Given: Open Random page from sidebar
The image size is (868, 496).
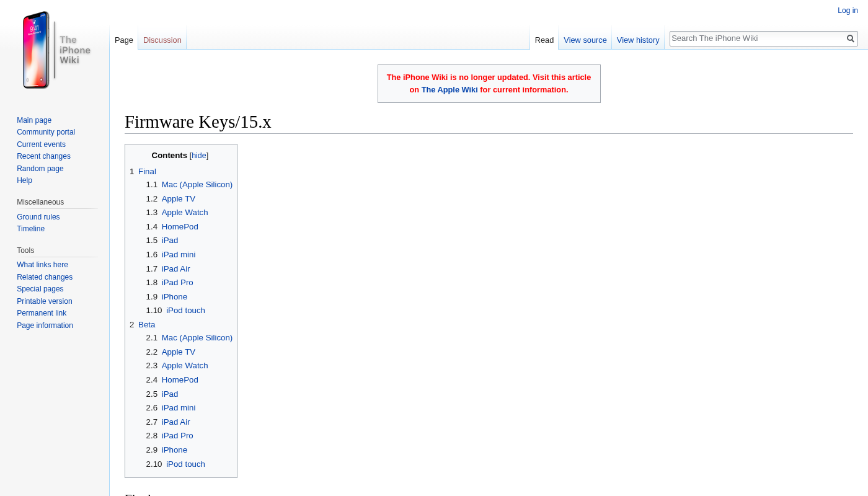Looking at the screenshot, I should coord(40,169).
